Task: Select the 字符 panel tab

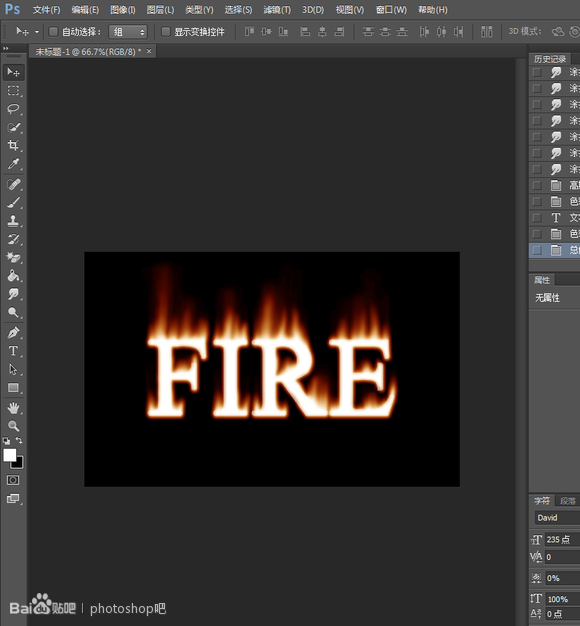Action: click(542, 501)
